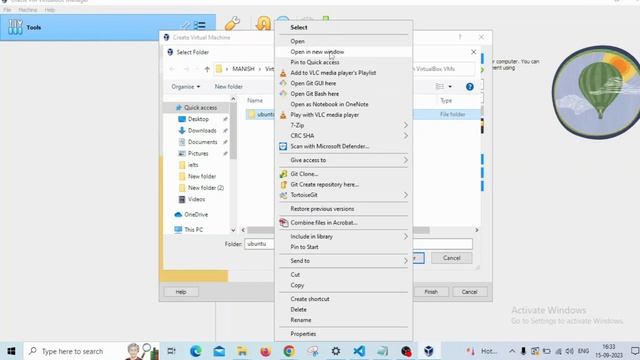This screenshot has width=640, height=360.
Task: Select Desktop in navigation pane
Action: pyautogui.click(x=198, y=119)
